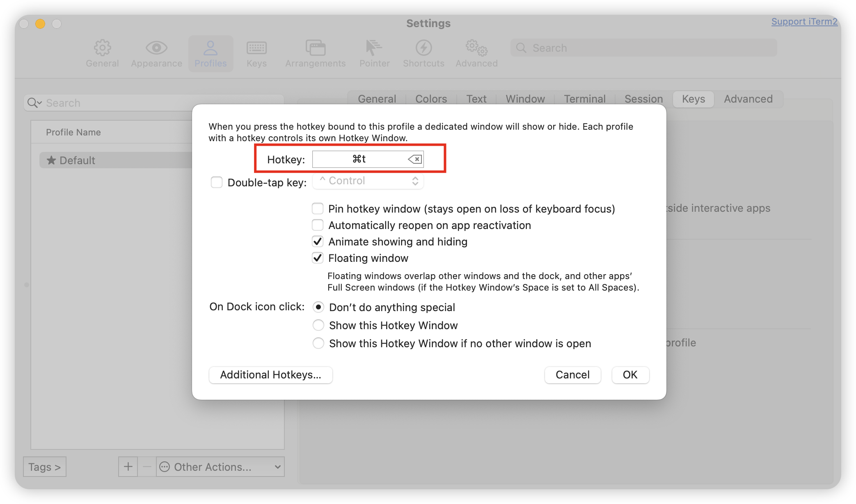
Task: Switch to Terminal profile tab
Action: pos(584,99)
